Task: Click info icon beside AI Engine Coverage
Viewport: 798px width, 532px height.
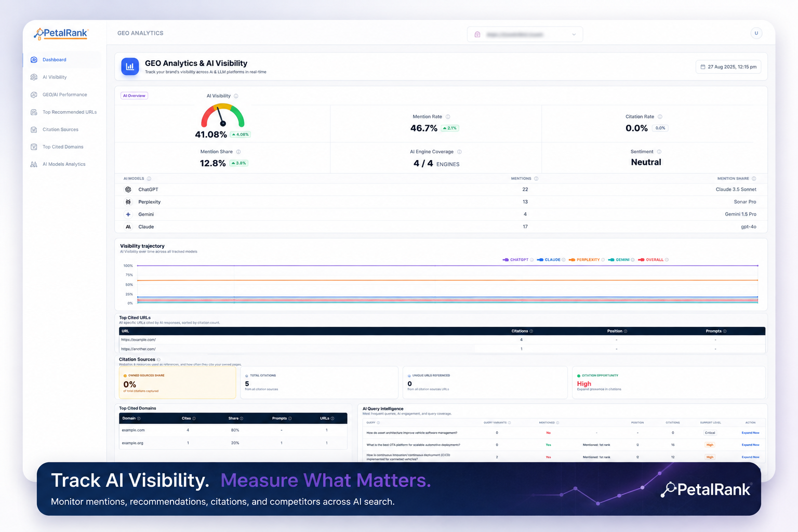Action: [x=459, y=152]
